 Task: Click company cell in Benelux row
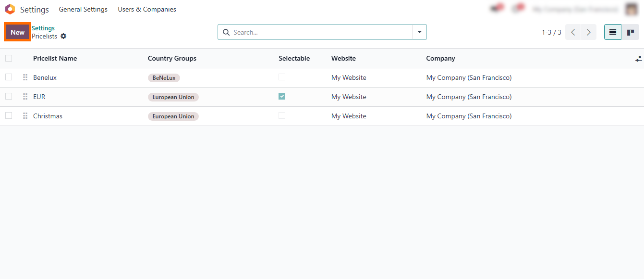469,77
